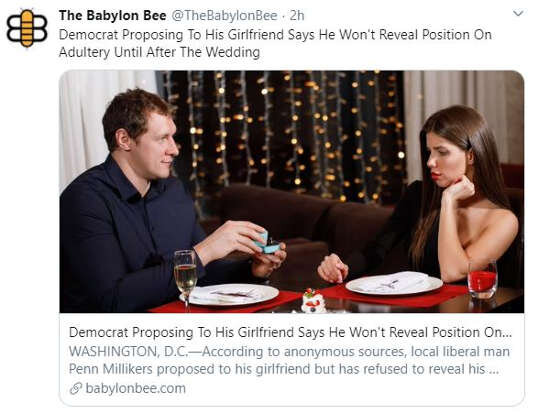Select the tweet text about Democrat proposing

tap(275, 44)
